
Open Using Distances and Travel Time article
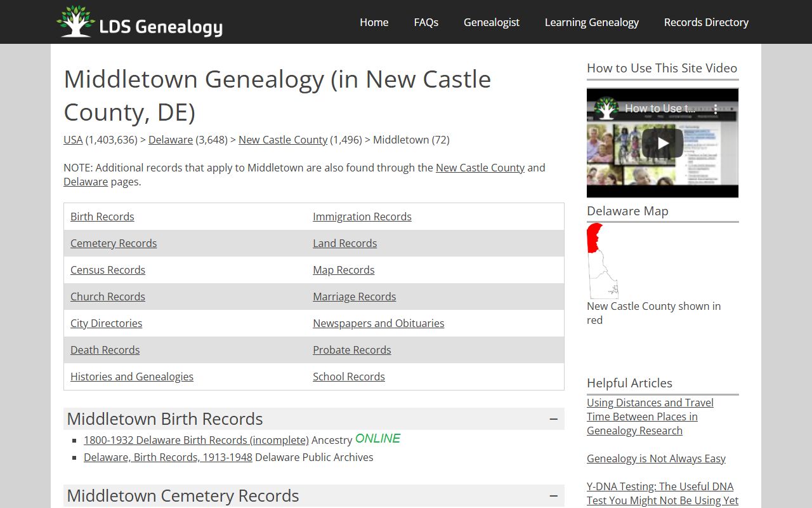point(650,417)
